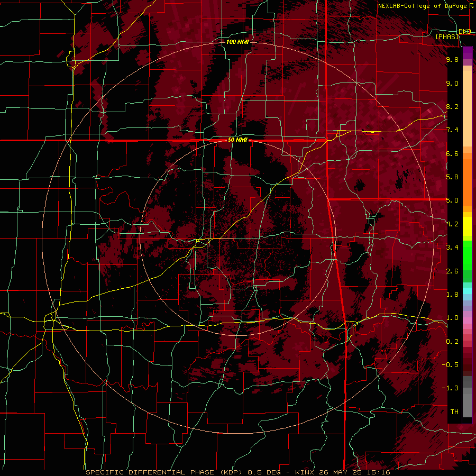Pick the purple top segment of color bar
The width and height of the screenshot is (476, 476).
point(467,53)
